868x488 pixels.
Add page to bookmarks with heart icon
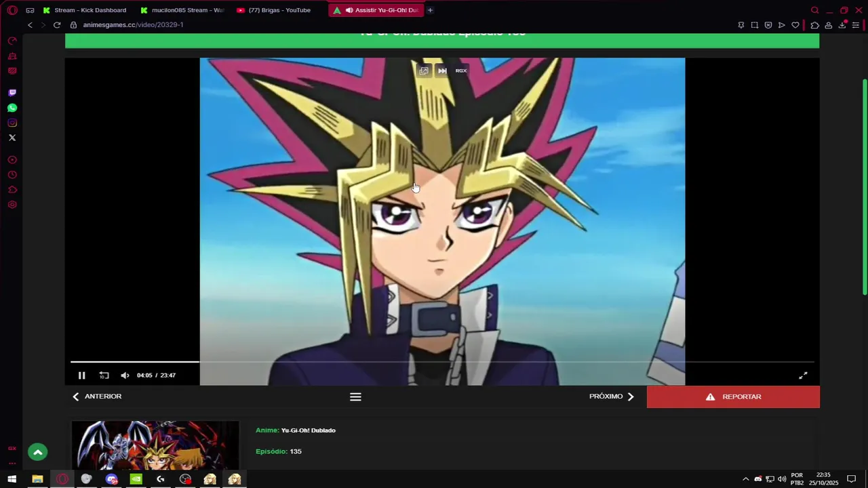(x=795, y=25)
